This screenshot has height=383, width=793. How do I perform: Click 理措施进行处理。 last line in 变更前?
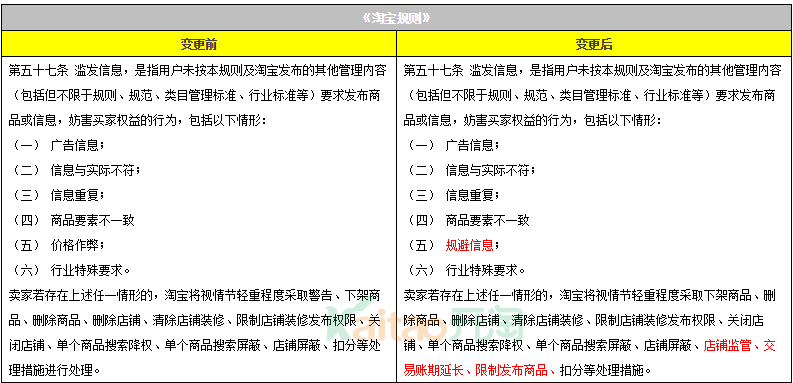click(x=54, y=370)
